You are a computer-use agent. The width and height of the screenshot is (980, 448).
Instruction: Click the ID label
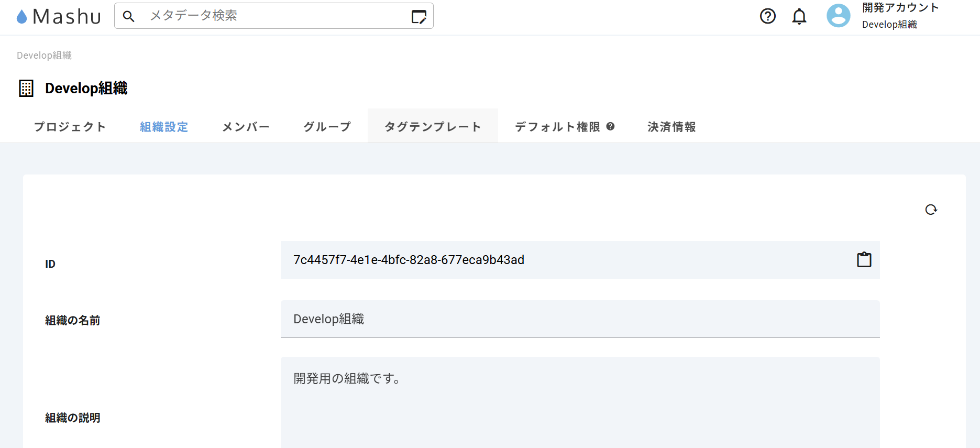(50, 264)
